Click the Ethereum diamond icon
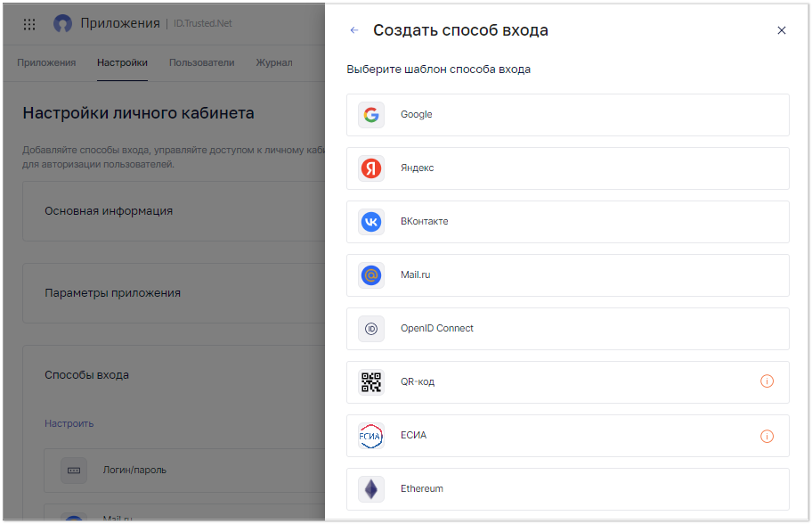Image resolution: width=812 pixels, height=524 pixels. (371, 489)
